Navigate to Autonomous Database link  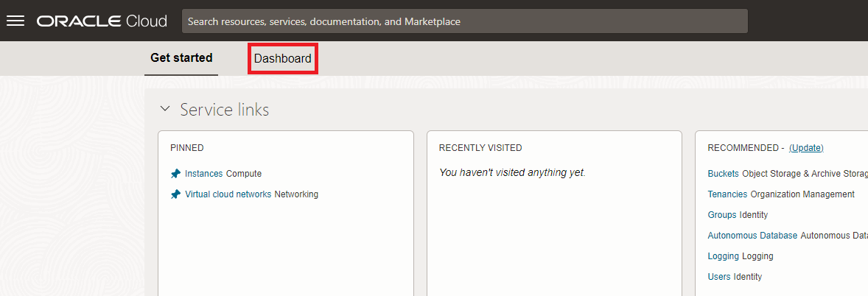click(752, 236)
